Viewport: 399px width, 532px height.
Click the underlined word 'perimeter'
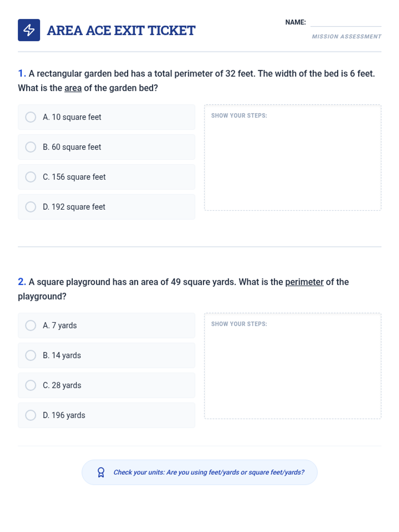point(304,282)
